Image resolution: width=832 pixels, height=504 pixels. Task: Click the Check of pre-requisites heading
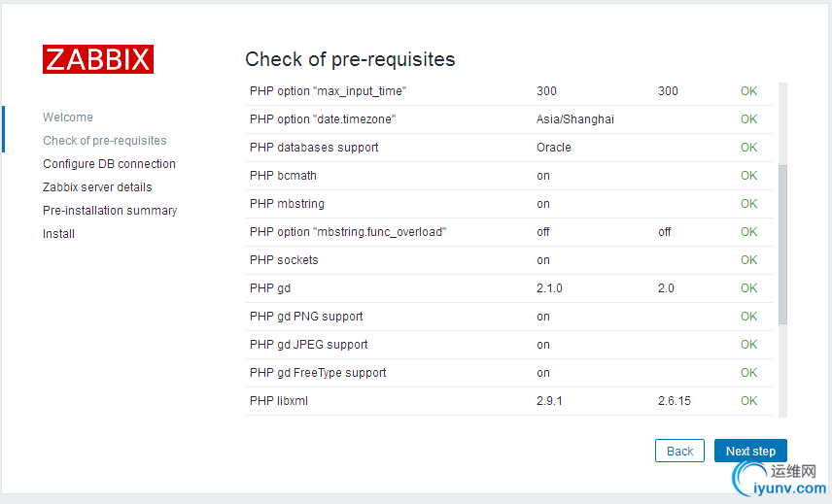click(x=350, y=59)
